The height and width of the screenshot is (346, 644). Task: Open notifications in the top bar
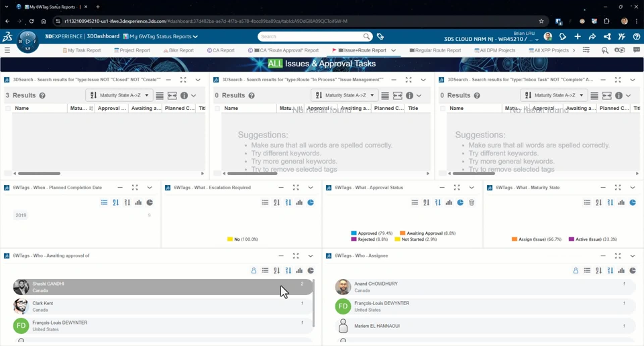(x=563, y=36)
